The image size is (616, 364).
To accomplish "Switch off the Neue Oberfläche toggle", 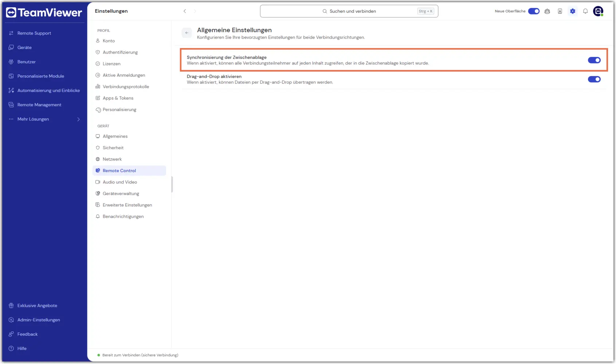I will 534,11.
